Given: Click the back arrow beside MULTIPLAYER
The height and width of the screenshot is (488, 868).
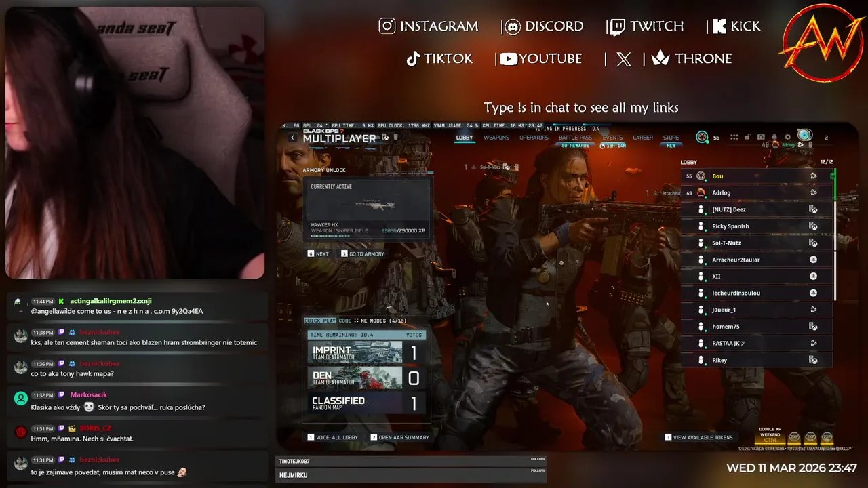Looking at the screenshot, I should tap(292, 138).
